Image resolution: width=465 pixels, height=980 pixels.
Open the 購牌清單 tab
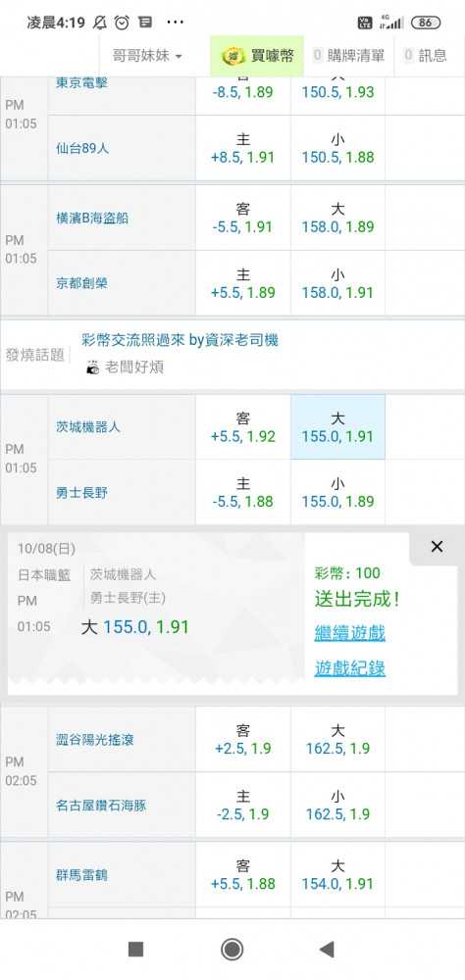[348, 56]
